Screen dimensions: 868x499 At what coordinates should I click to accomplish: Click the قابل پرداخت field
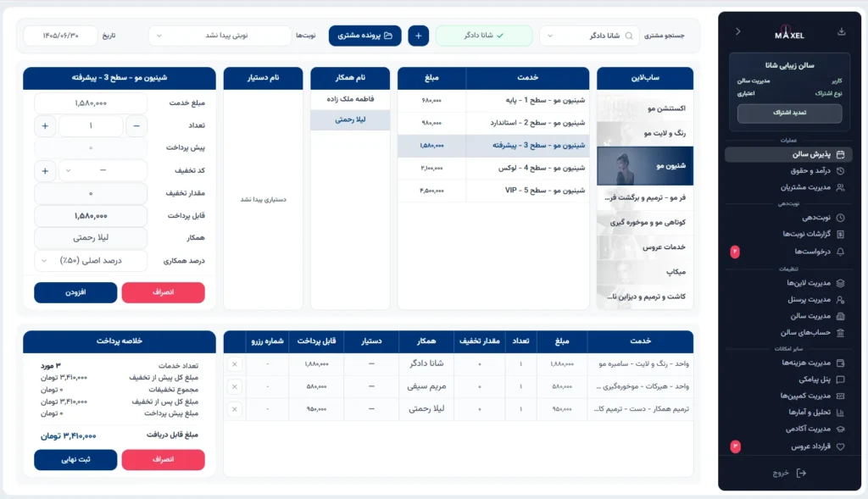pos(91,216)
